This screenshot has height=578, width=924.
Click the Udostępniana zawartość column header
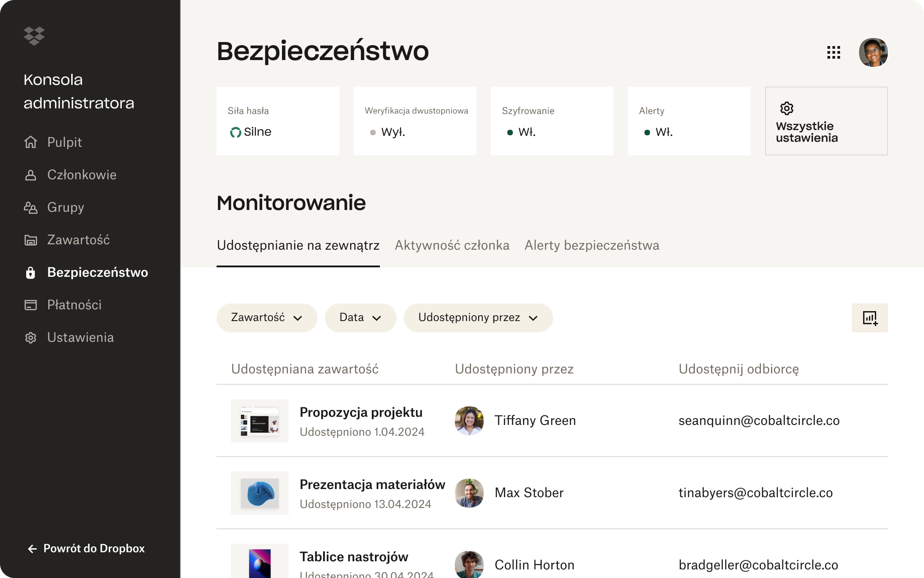click(x=305, y=369)
